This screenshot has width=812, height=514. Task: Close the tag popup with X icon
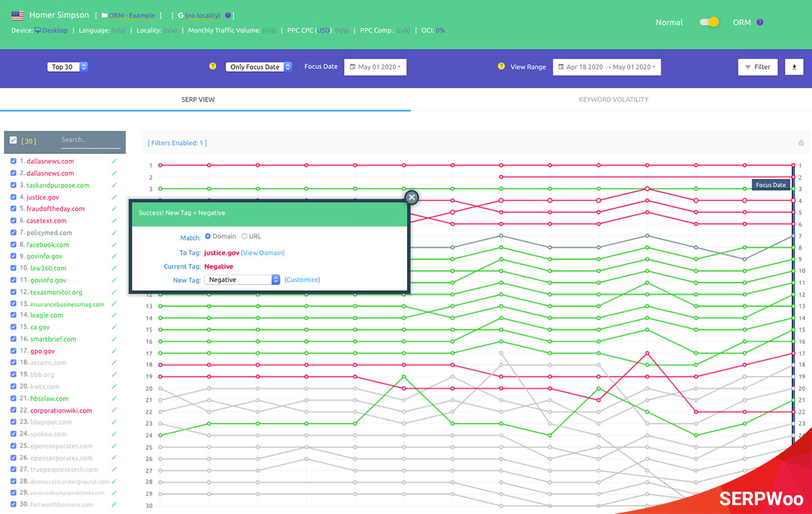411,197
